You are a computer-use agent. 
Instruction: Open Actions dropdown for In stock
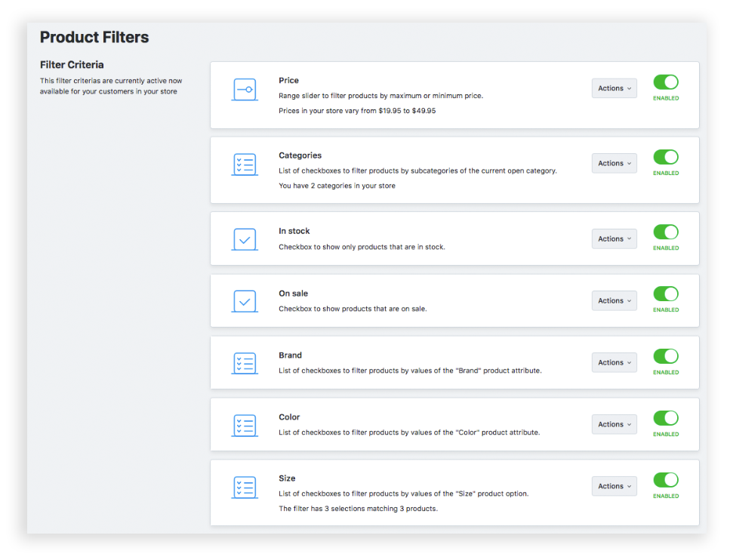[x=614, y=238]
